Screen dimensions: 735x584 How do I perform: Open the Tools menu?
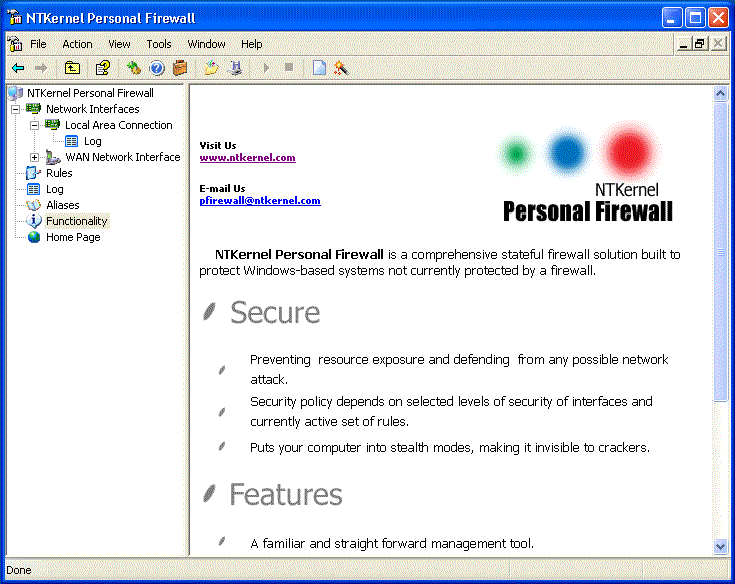click(x=159, y=44)
